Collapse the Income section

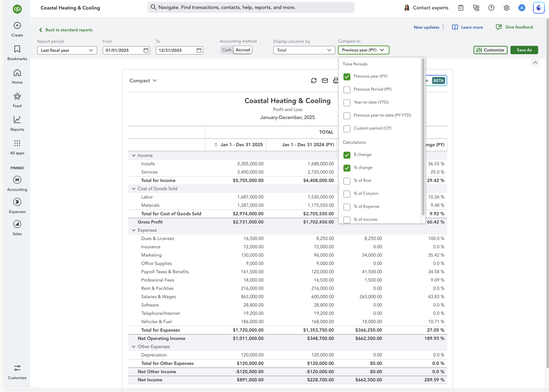point(134,156)
